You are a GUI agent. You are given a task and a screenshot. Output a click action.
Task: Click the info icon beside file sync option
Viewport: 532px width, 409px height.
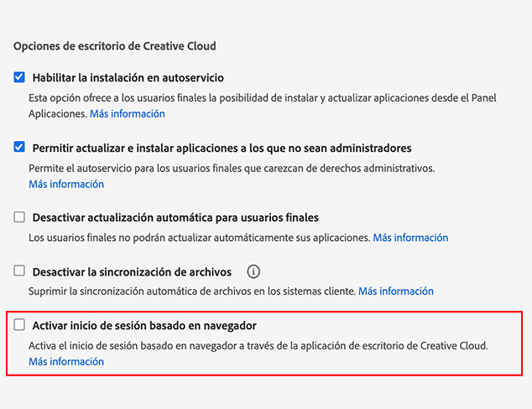(x=254, y=271)
